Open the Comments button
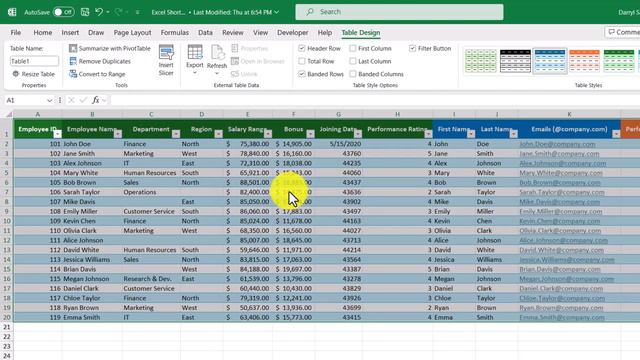 tap(622, 32)
